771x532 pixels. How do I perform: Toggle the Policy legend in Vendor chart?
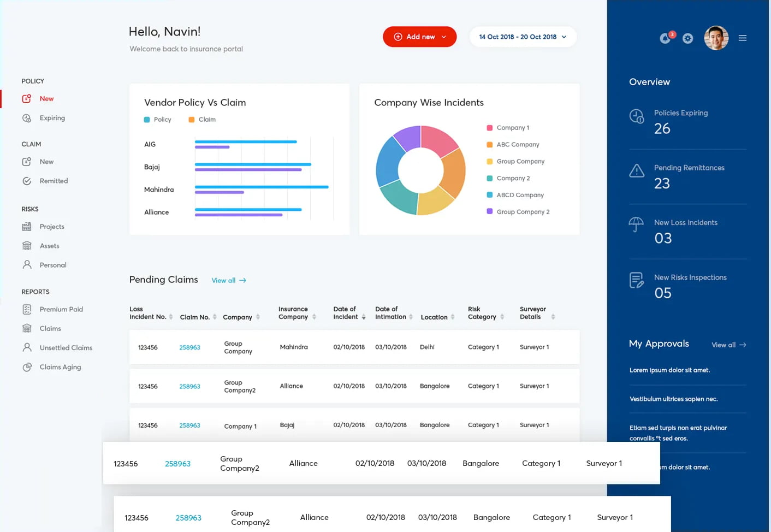pyautogui.click(x=158, y=119)
